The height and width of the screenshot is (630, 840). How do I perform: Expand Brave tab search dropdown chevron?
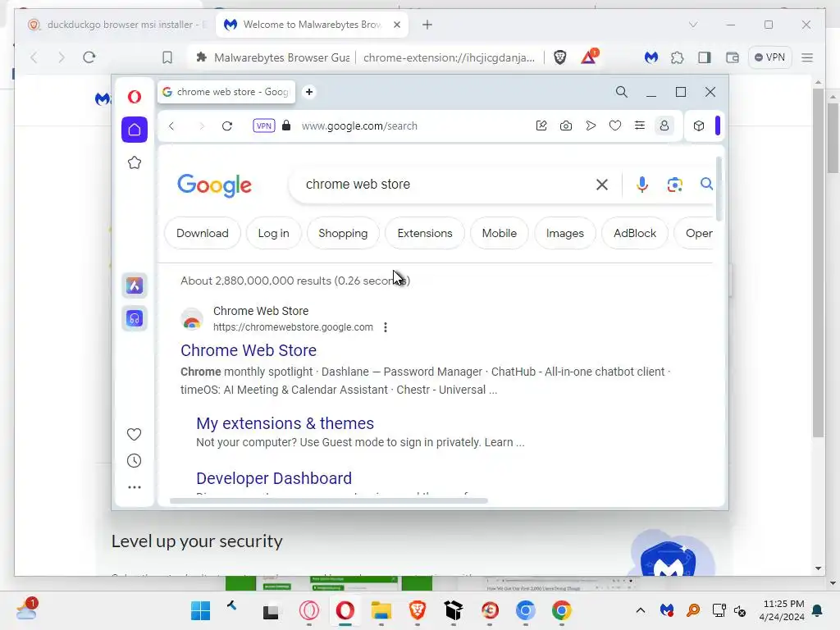(692, 25)
